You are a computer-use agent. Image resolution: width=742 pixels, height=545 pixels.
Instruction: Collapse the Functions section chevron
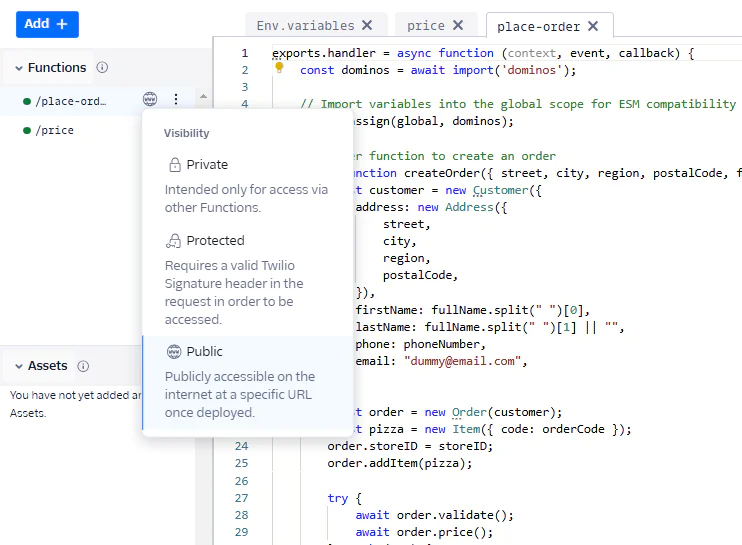point(19,68)
